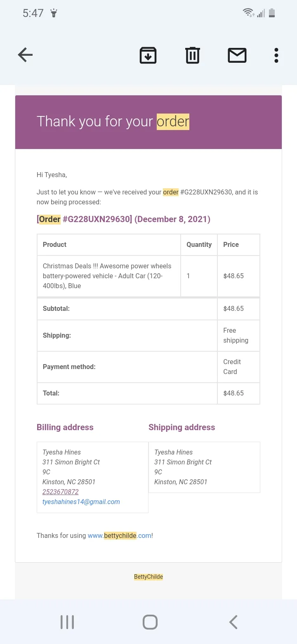Tap the flashlight status icon
297x644 pixels.
click(54, 13)
